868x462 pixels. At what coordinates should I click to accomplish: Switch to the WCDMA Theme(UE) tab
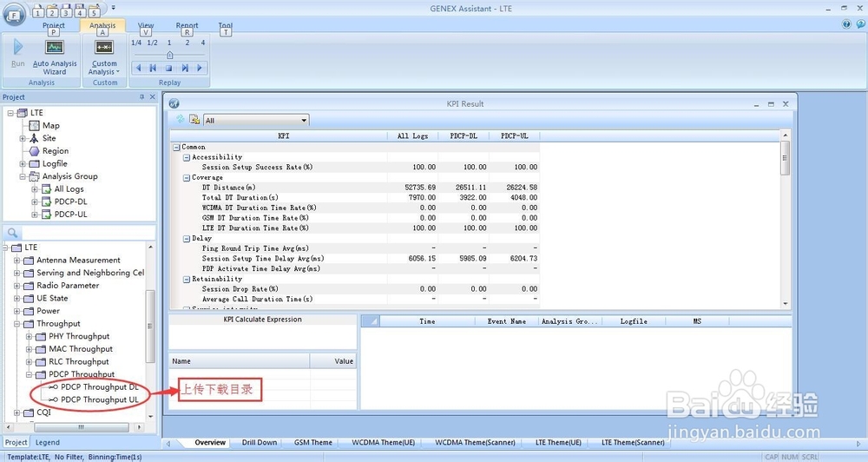click(x=383, y=443)
